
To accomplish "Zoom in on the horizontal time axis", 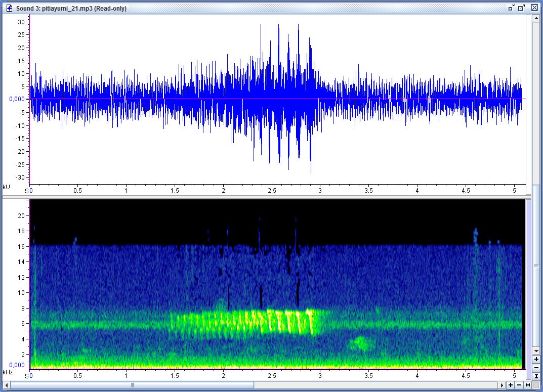I will tap(511, 385).
